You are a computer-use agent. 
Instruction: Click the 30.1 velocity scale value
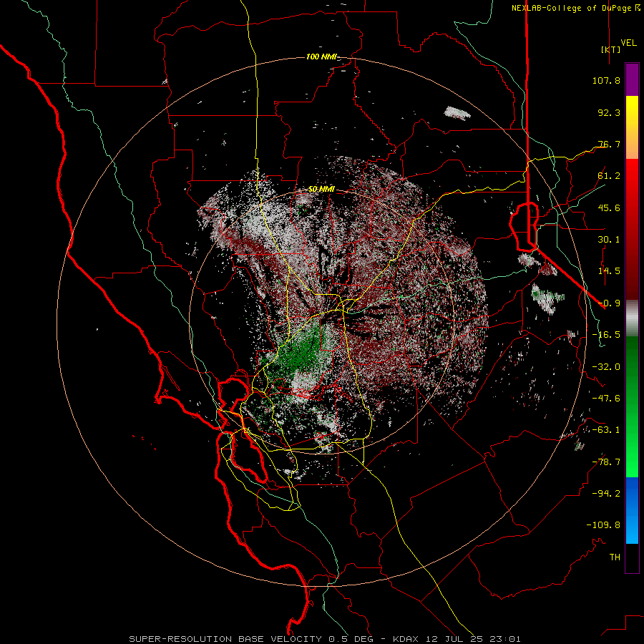click(609, 240)
